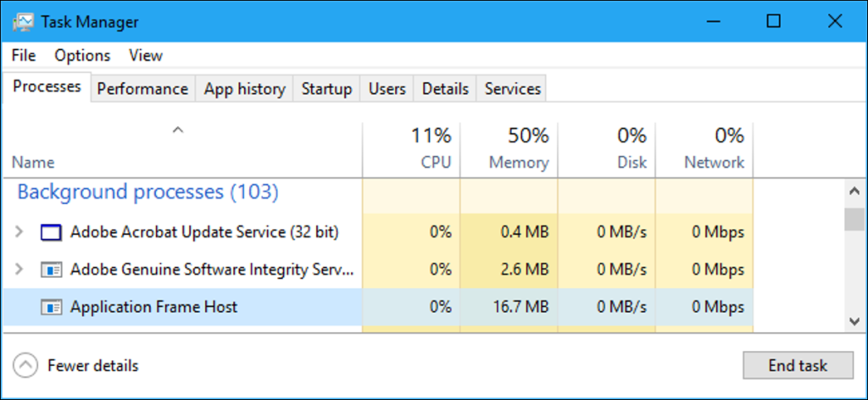The image size is (868, 400).
Task: Click the sort arrow above Name column
Action: click(177, 131)
